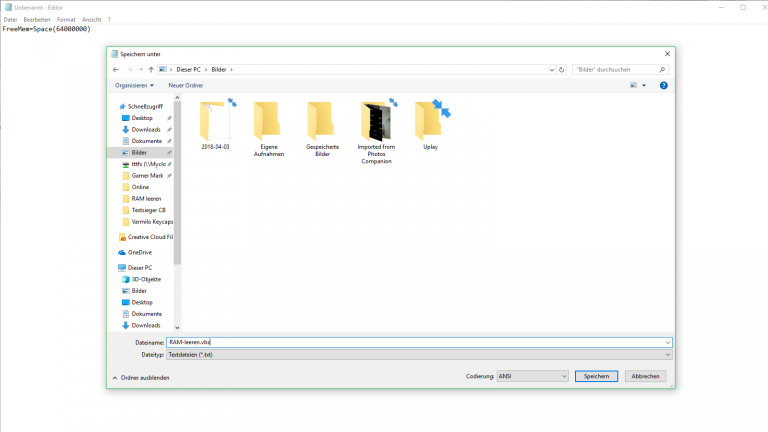Open the Codierung ANSI dropdown
This screenshot has height=432, width=768.
(533, 376)
